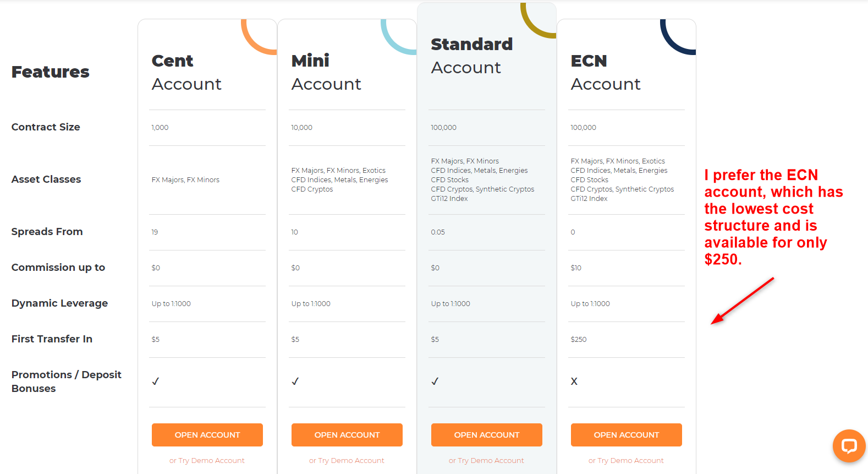
Task: Open the live chat bubble icon
Action: click(x=849, y=446)
